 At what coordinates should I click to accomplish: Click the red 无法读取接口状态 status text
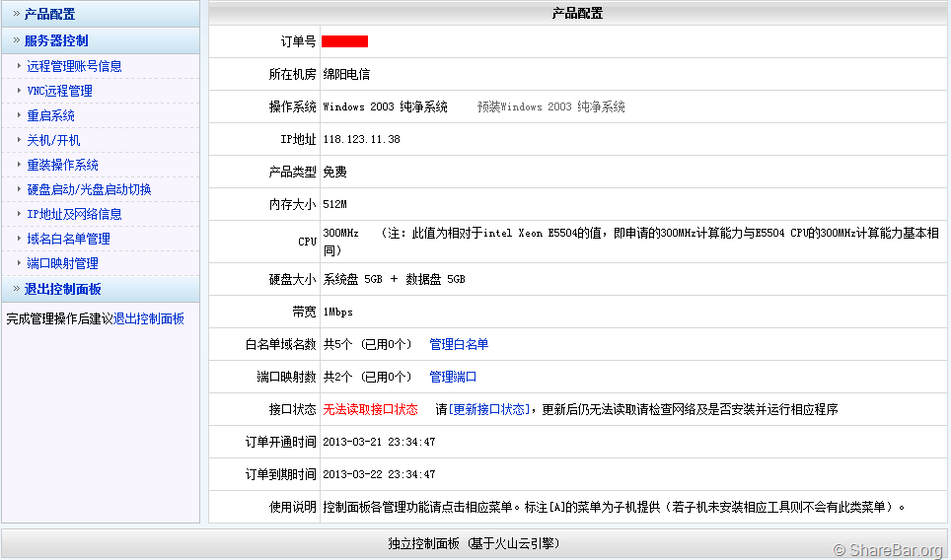[370, 409]
